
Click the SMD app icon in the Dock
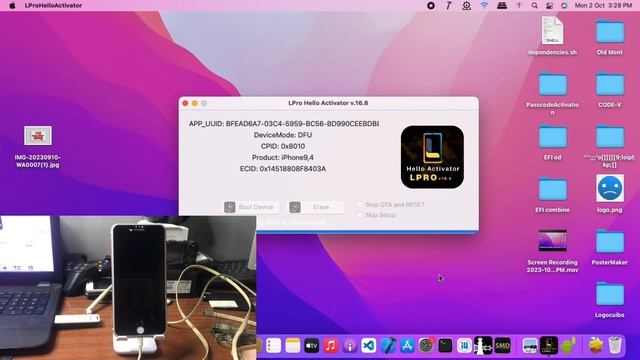502,346
